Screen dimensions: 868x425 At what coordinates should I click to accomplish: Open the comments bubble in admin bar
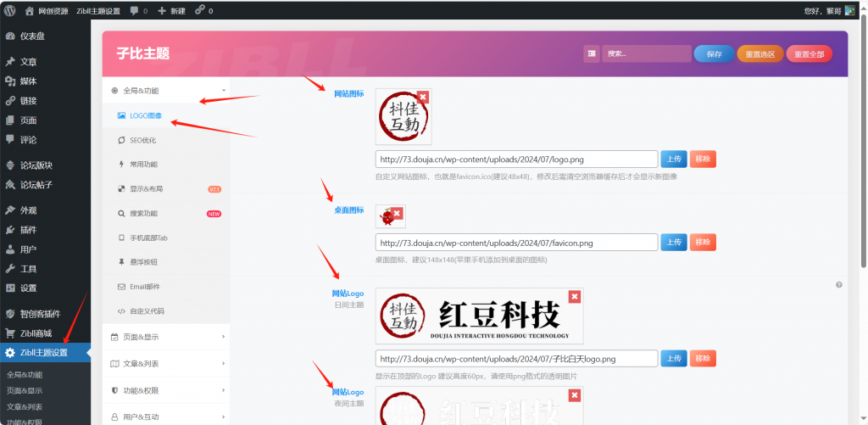pyautogui.click(x=139, y=10)
